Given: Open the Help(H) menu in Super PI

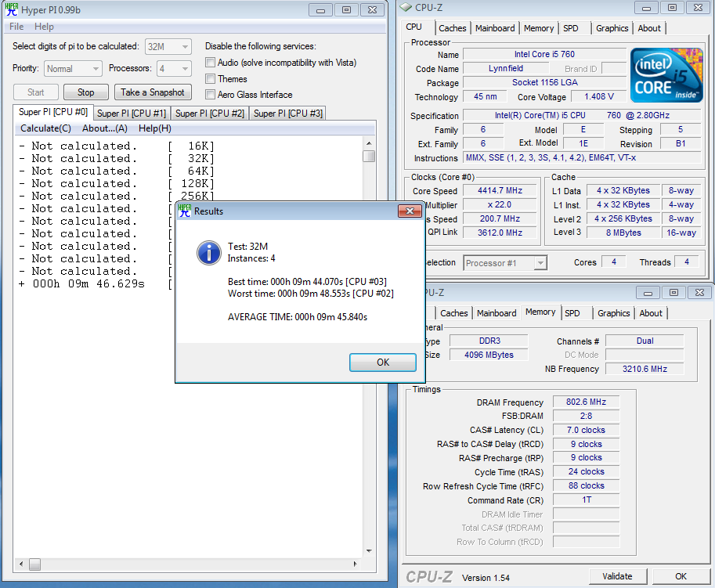Looking at the screenshot, I should pyautogui.click(x=155, y=128).
